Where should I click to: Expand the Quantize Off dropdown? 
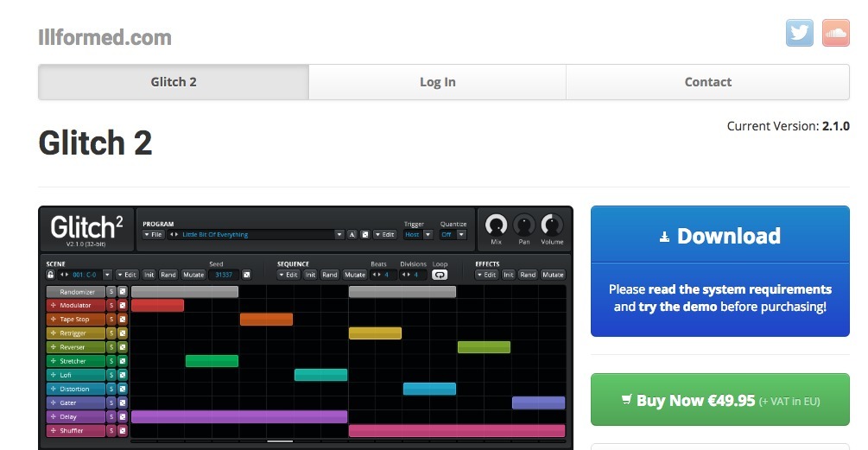click(453, 235)
